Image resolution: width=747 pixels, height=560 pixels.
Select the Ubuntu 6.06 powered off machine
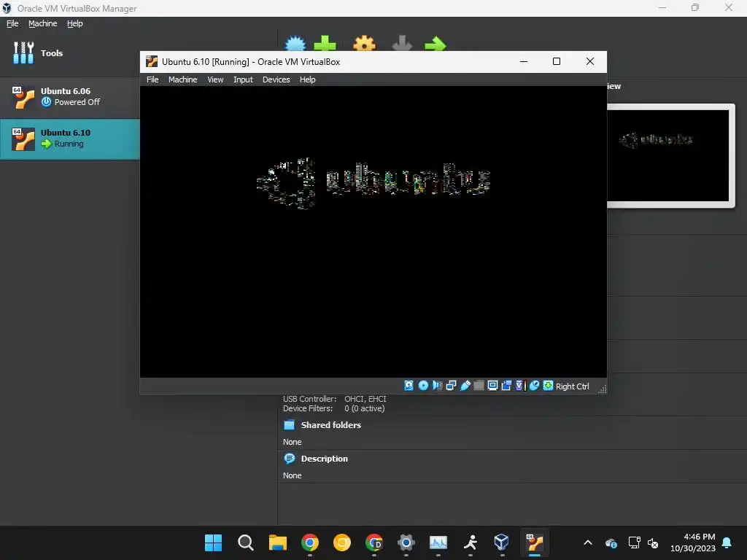tap(69, 97)
